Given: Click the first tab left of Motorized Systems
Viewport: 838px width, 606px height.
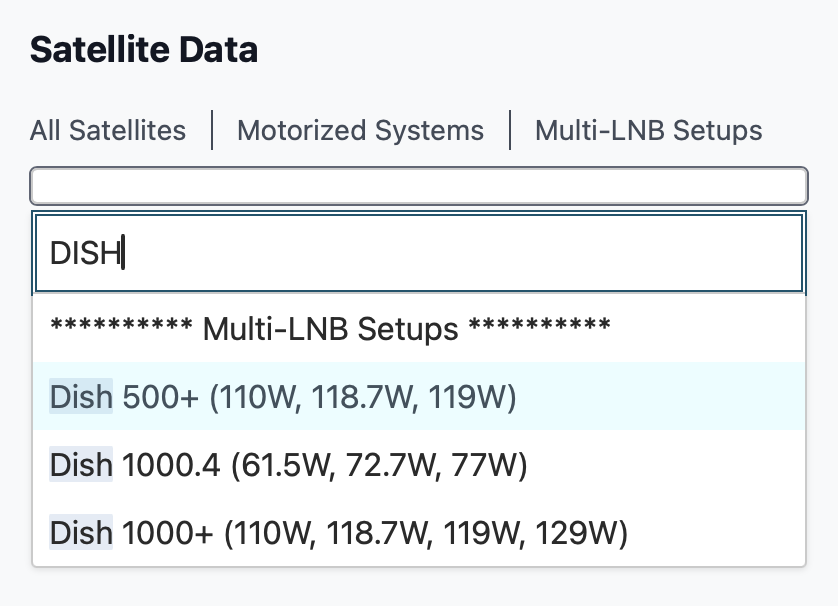Looking at the screenshot, I should pos(108,131).
